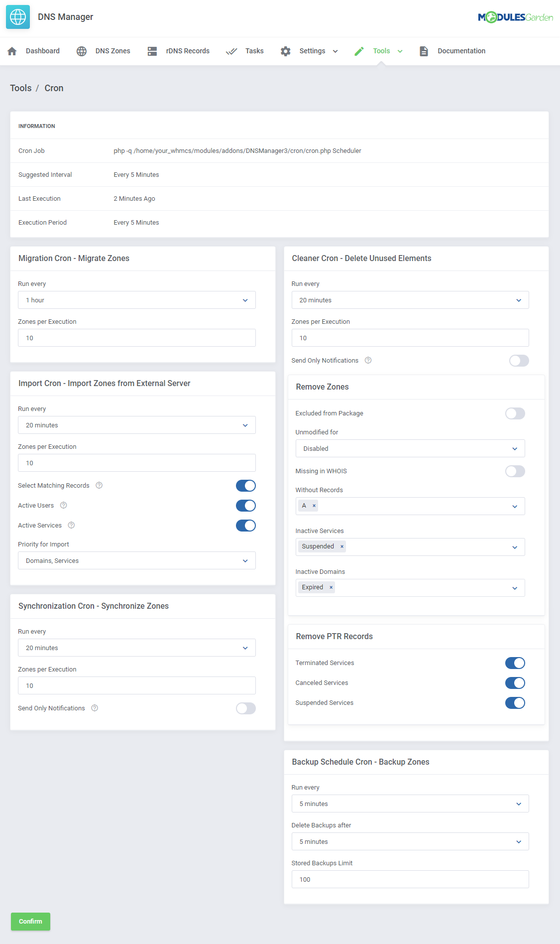The width and height of the screenshot is (560, 944).
Task: Open Delete Backups after dropdown
Action: pos(410,841)
